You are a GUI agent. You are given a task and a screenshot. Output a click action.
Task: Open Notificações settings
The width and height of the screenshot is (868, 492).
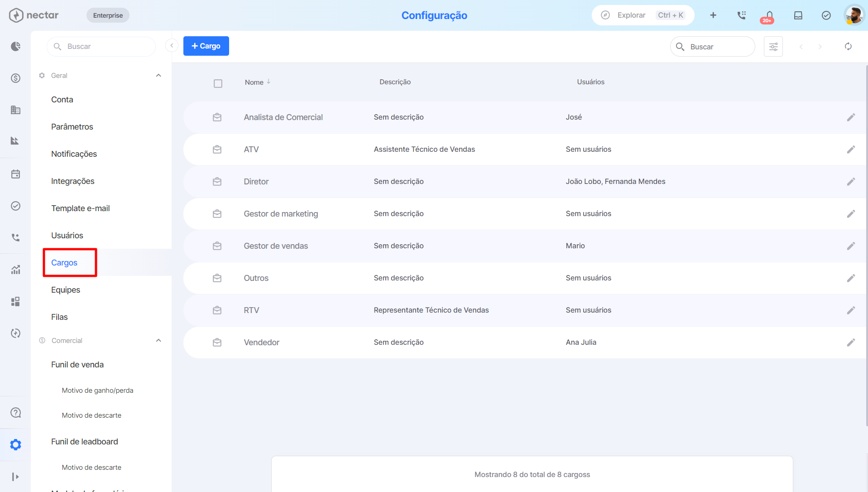pos(74,154)
